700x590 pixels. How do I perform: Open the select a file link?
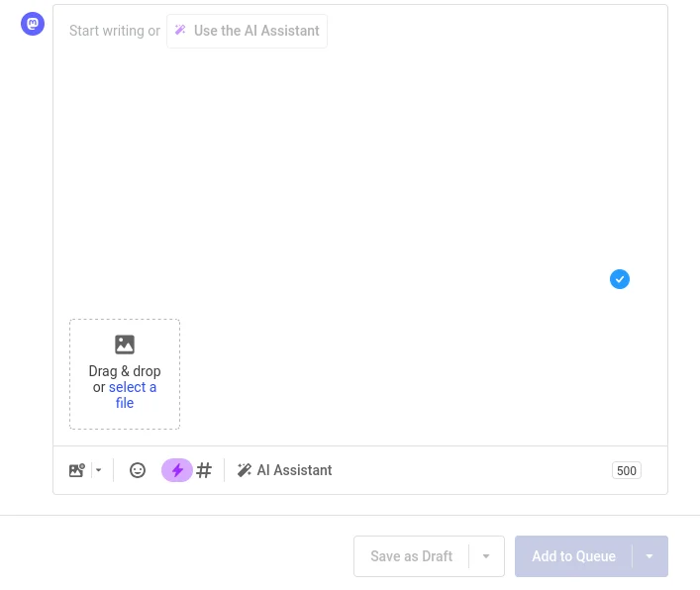132,395
